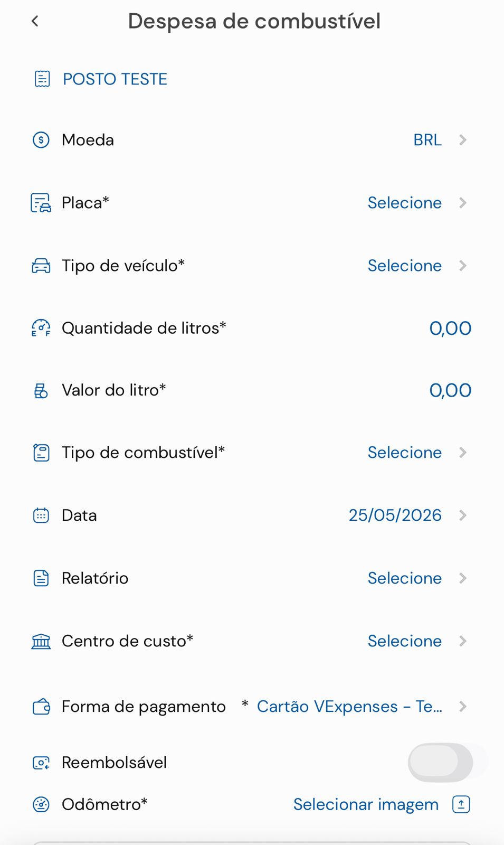The width and height of the screenshot is (504, 845).
Task: Edit the Valor do litro 0,00 value
Action: point(450,390)
